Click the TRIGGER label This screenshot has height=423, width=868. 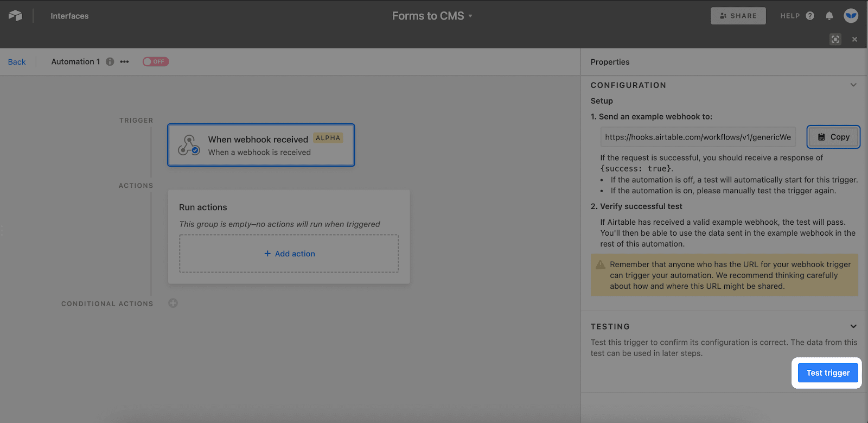(x=136, y=121)
